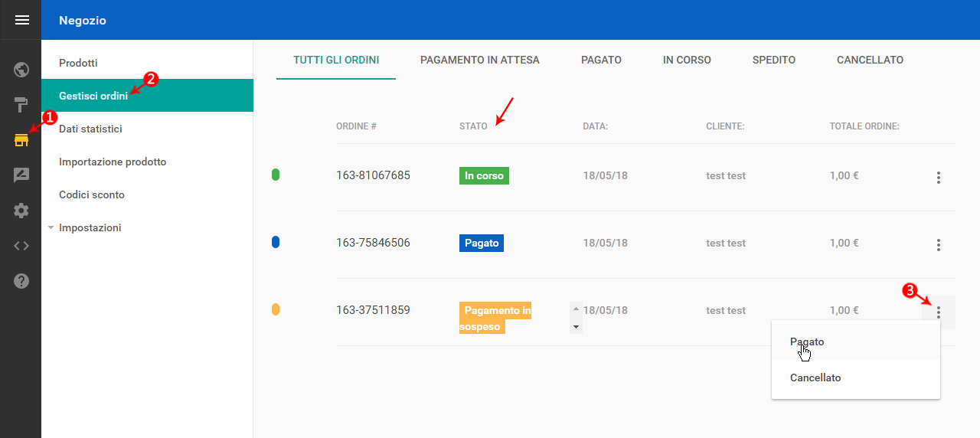Click orange status dot of pending order
980x438 pixels.
point(276,310)
